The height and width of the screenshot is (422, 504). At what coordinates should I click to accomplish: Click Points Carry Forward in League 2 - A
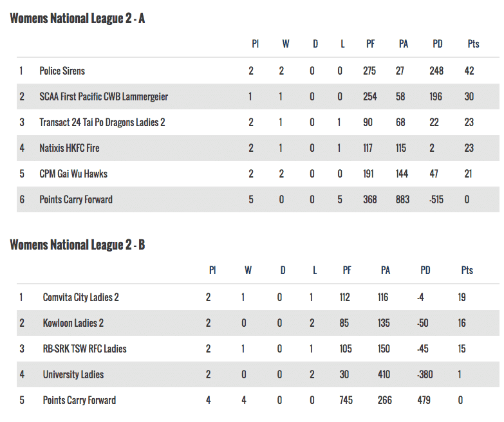[76, 199]
